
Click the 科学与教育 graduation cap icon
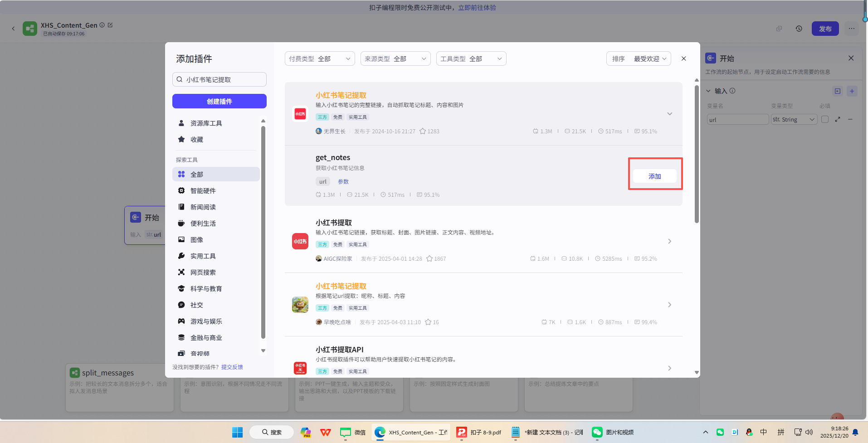click(x=181, y=288)
